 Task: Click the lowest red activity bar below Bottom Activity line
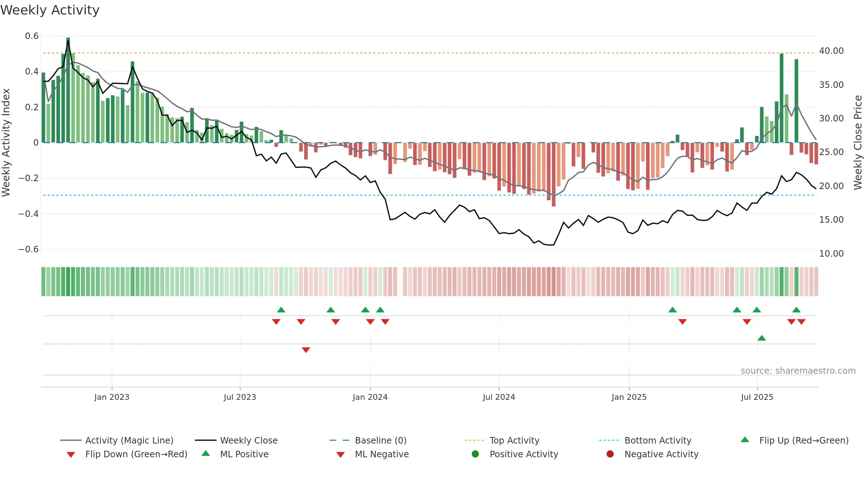pos(554,175)
